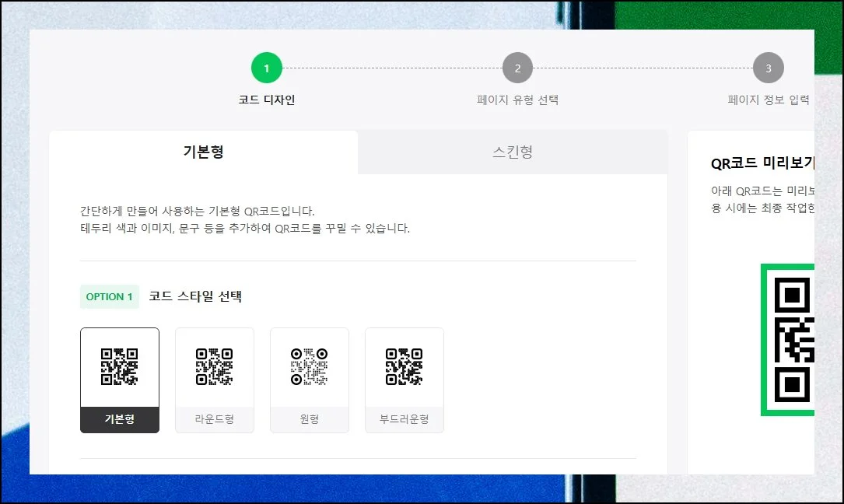The height and width of the screenshot is (504, 844).
Task: Click the gray step 3 circle
Action: pyautogui.click(x=768, y=68)
